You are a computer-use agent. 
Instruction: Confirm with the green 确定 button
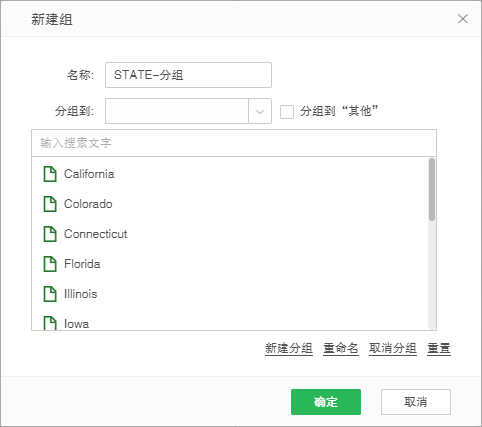click(326, 402)
